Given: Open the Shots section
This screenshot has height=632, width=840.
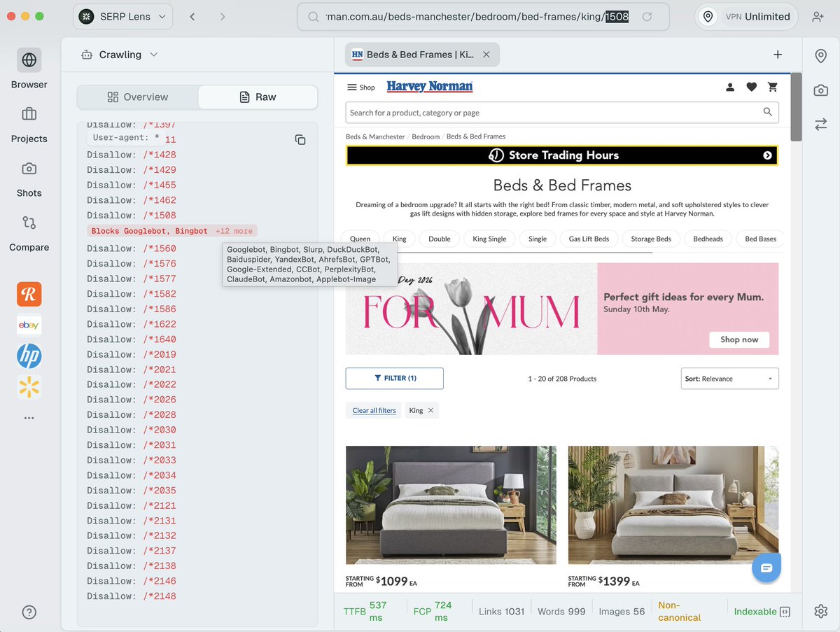Looking at the screenshot, I should [x=29, y=178].
